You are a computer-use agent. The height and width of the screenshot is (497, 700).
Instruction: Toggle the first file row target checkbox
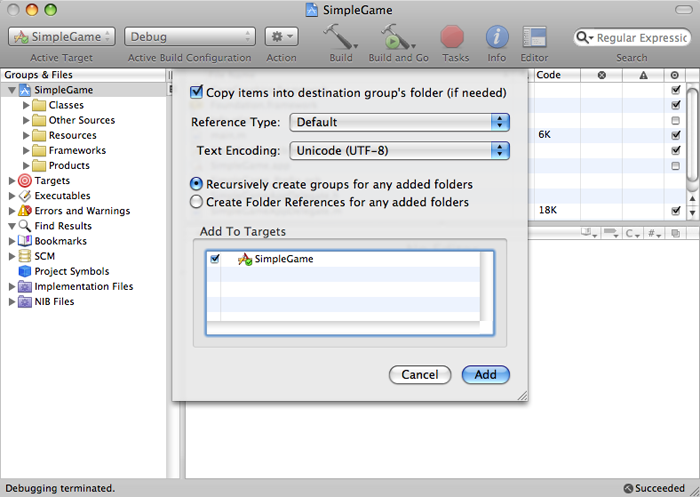pos(675,90)
